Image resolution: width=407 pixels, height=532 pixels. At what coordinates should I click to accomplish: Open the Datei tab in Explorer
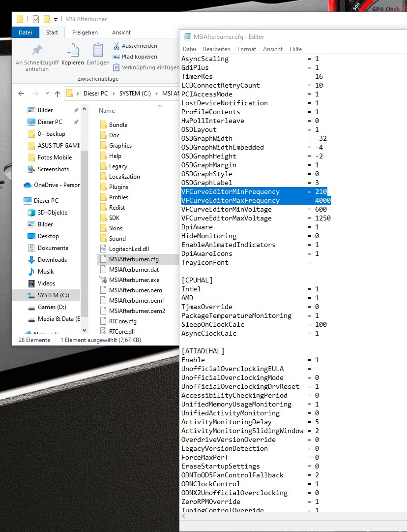click(x=26, y=32)
